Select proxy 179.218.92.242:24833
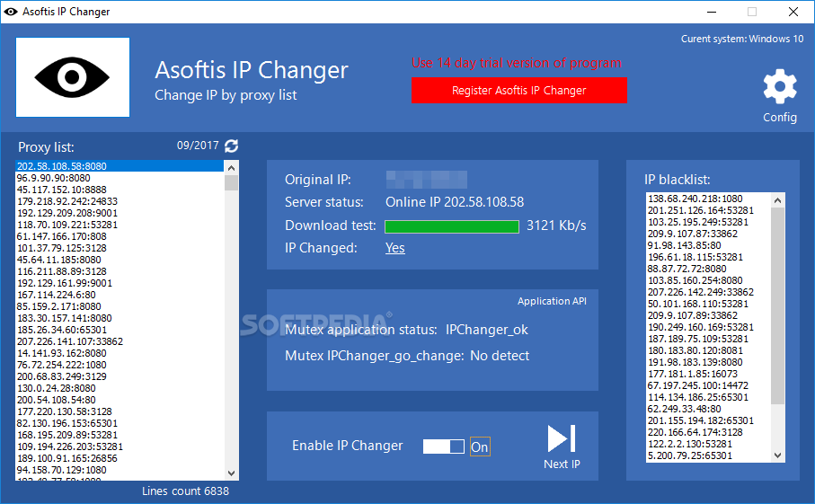 click(x=120, y=201)
